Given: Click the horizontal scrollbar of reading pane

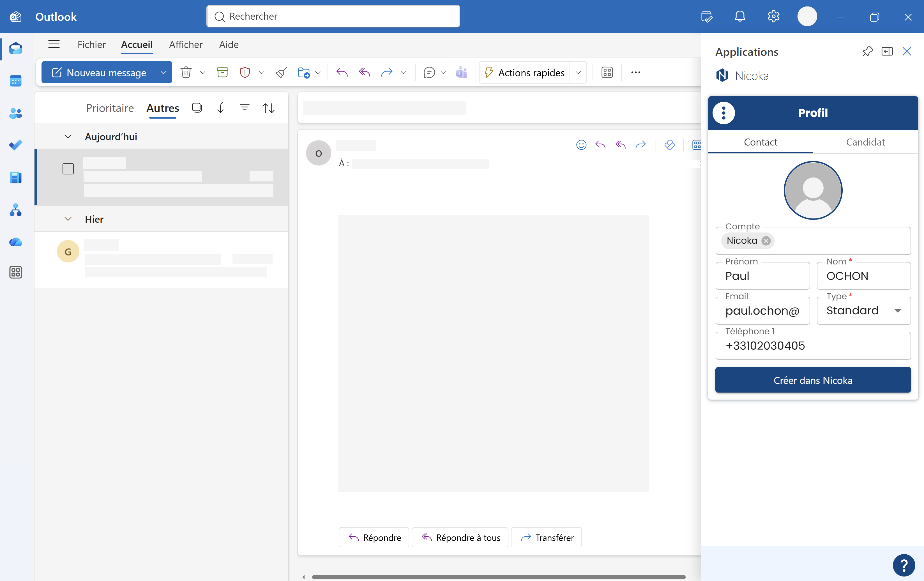Looking at the screenshot, I should [498, 577].
